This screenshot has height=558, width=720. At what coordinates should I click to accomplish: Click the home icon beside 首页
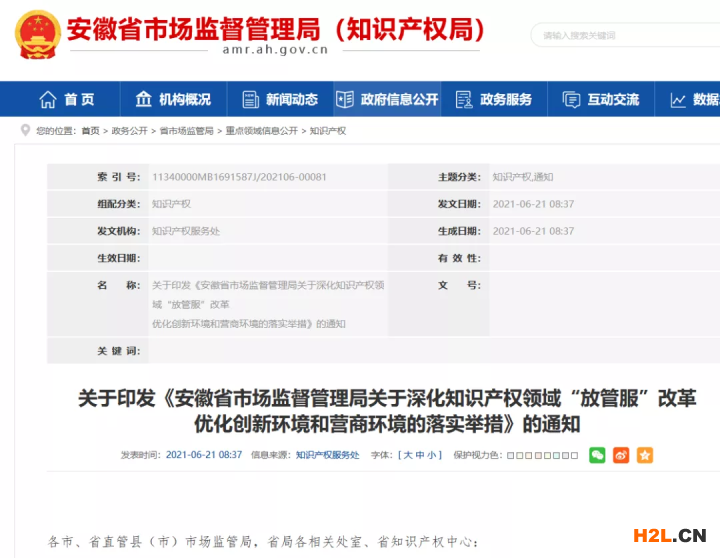[47, 100]
